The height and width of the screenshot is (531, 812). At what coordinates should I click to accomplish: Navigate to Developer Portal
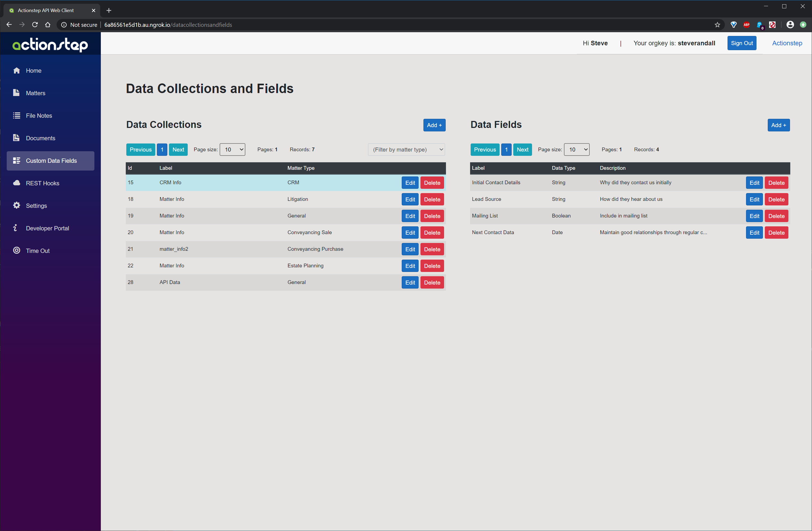(47, 228)
